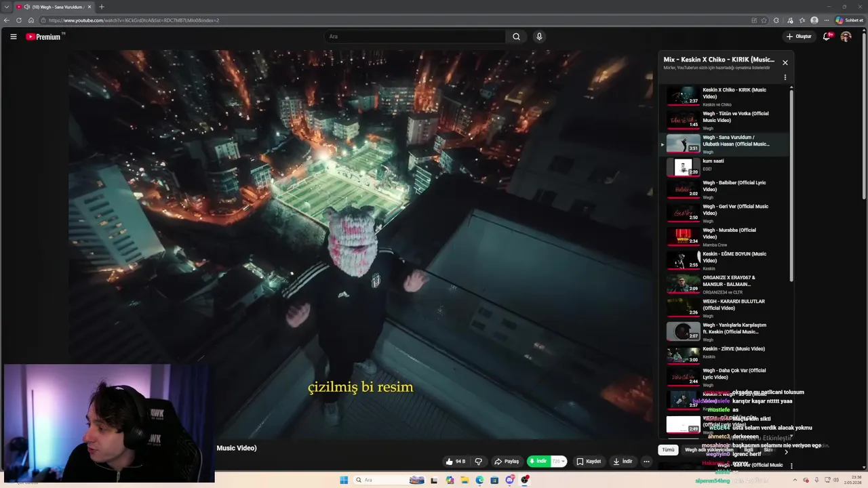The image size is (868, 488).
Task: Click the YouTube İndir download button
Action: pos(623,462)
